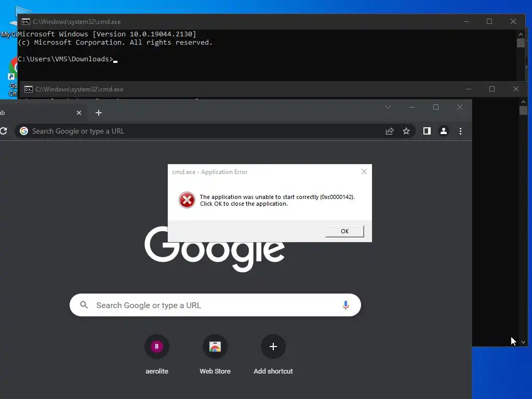Click OK in the Application Error dialog
The width and height of the screenshot is (532, 399).
344,231
